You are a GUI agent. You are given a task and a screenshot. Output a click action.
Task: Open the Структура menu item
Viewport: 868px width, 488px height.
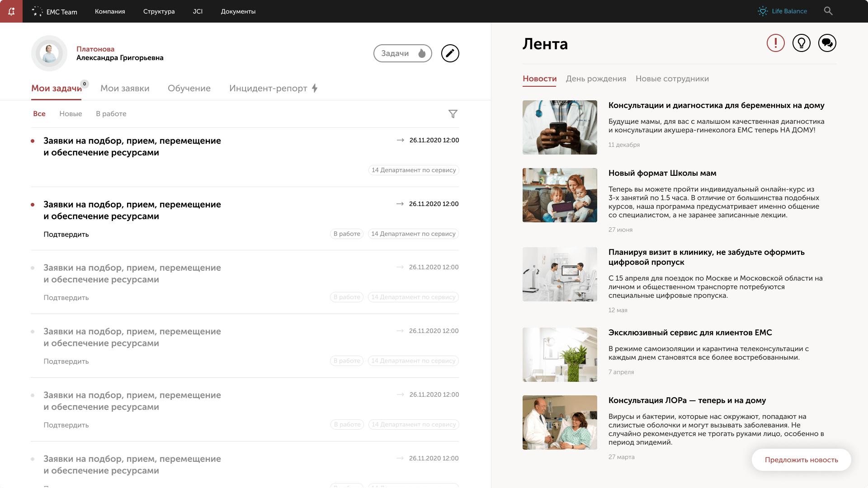(159, 11)
